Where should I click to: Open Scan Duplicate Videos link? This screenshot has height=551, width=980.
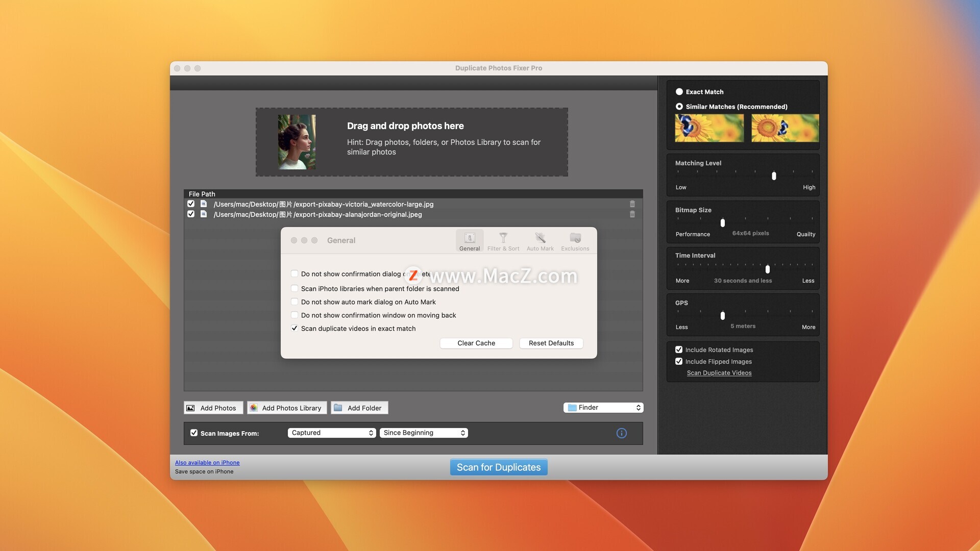(719, 373)
